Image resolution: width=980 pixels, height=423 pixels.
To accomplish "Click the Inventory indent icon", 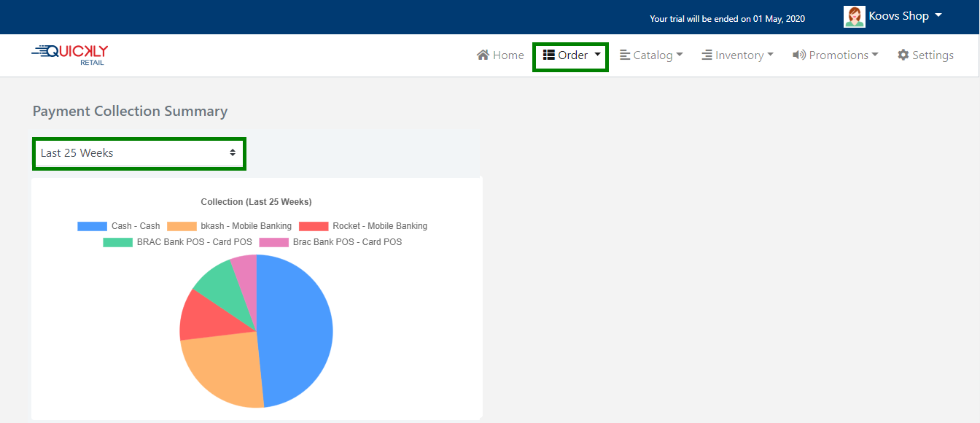I will point(707,55).
